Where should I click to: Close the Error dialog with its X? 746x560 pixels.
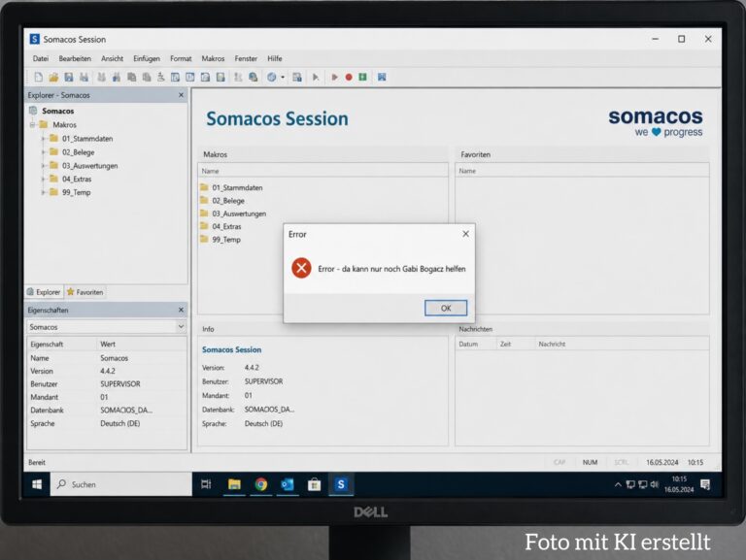tap(466, 233)
